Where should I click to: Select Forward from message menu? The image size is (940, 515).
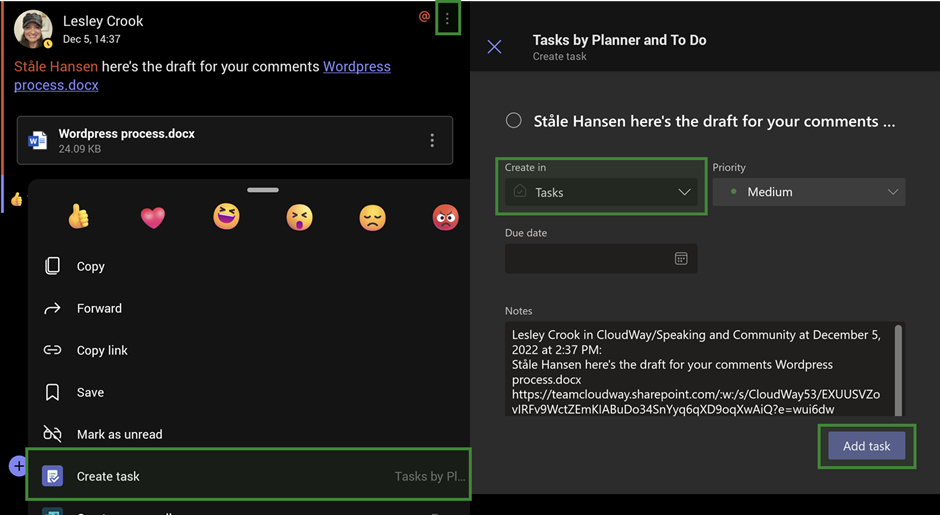(x=249, y=308)
